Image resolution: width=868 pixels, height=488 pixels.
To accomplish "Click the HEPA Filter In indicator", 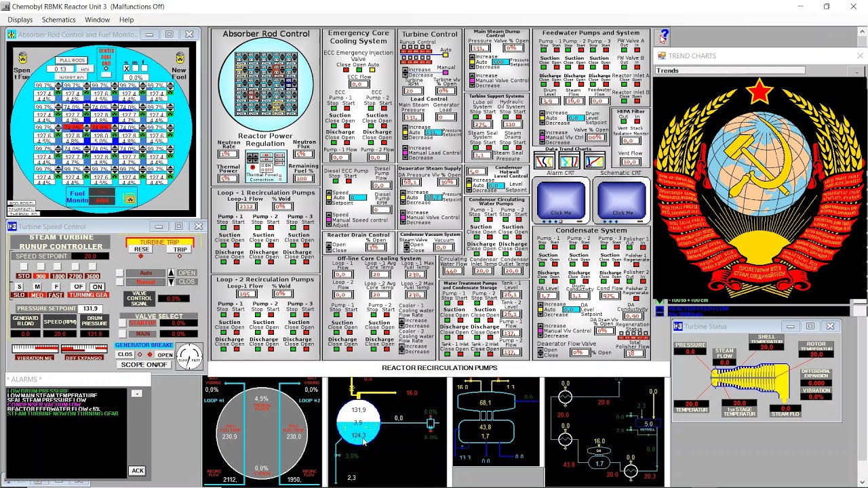I will coord(637,123).
